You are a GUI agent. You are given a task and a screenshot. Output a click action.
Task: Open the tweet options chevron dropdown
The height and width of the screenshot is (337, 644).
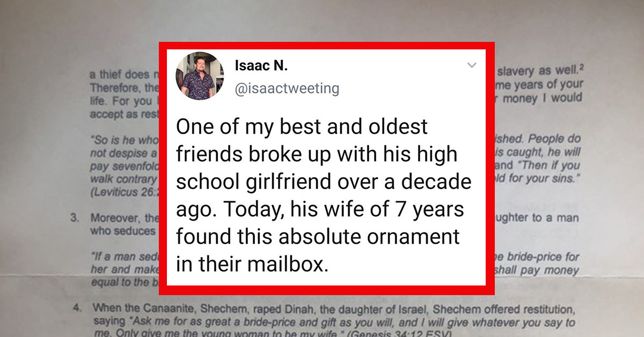click(x=471, y=65)
